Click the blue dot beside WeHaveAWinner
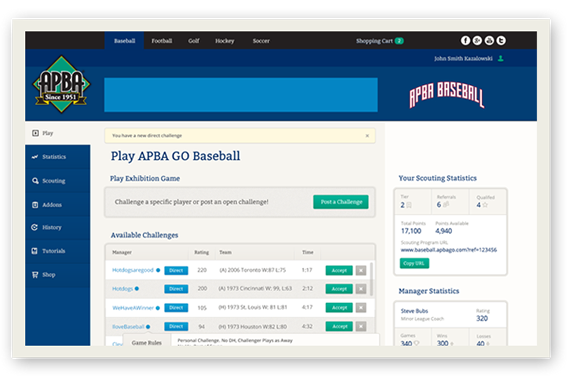 pyautogui.click(x=158, y=308)
